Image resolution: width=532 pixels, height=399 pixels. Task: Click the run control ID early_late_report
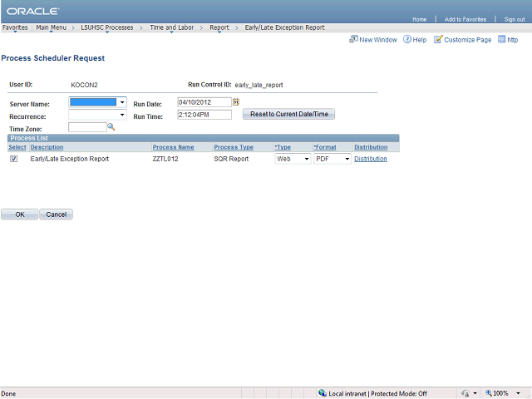tap(259, 85)
